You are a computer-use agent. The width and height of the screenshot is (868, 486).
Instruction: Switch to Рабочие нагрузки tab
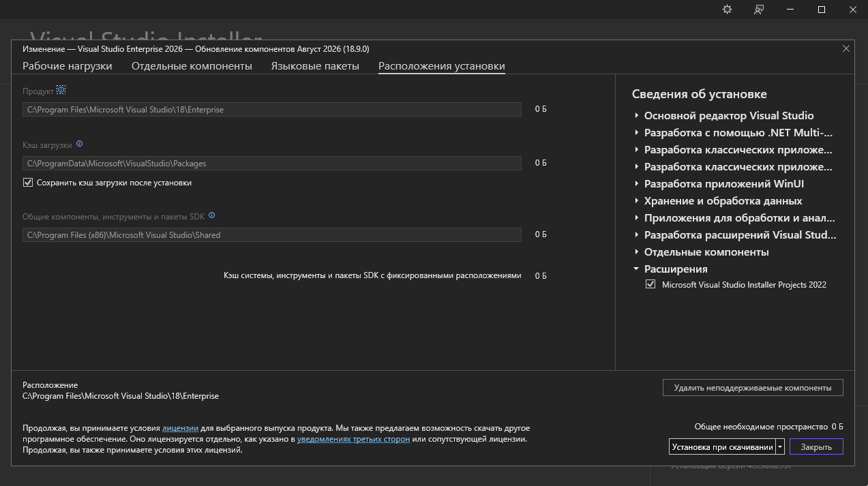(68, 66)
